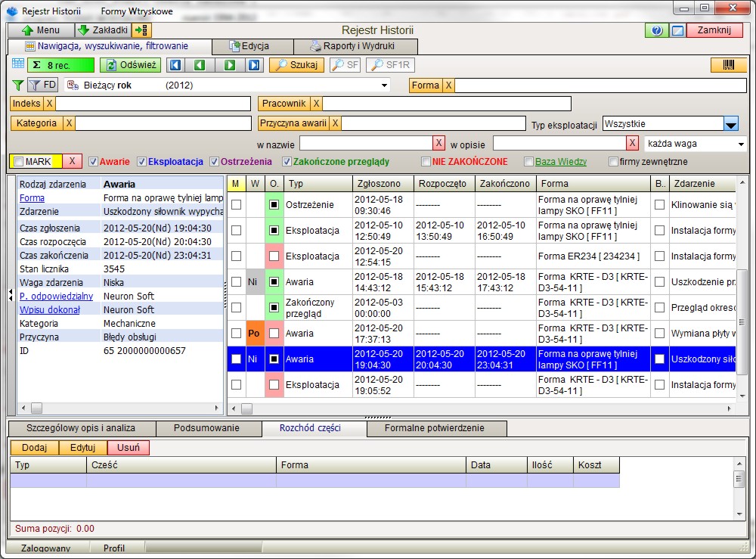Image resolution: width=756 pixels, height=559 pixels.
Task: Clear the 'w nazwie' search field X
Action: (x=438, y=143)
